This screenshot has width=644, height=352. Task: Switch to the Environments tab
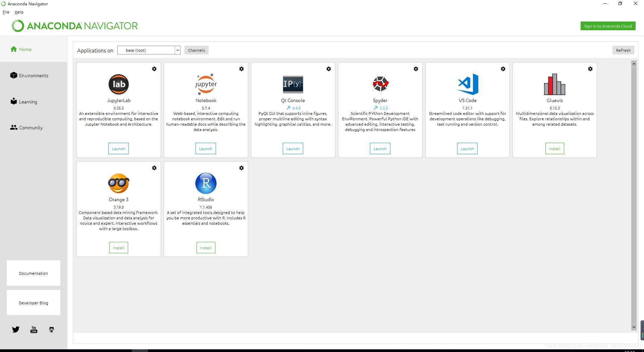[x=34, y=76]
